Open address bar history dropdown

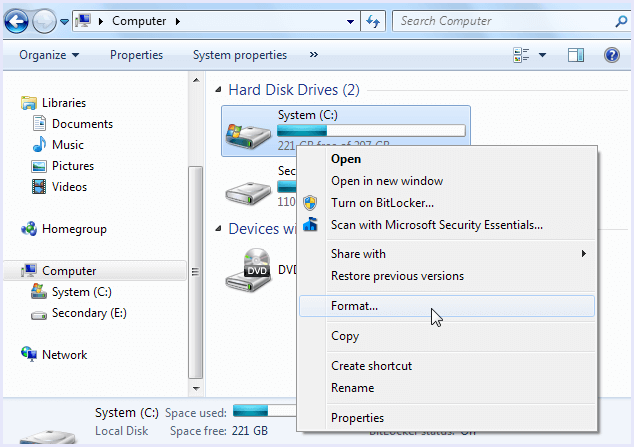click(351, 21)
